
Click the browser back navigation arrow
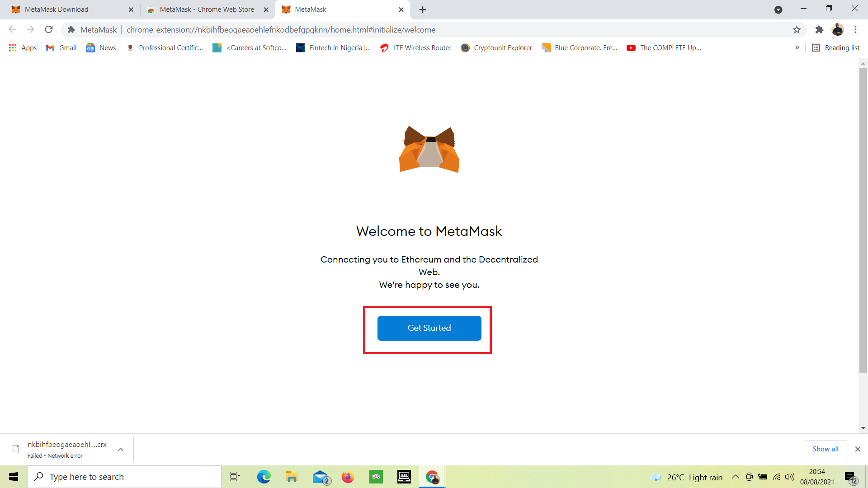(13, 29)
